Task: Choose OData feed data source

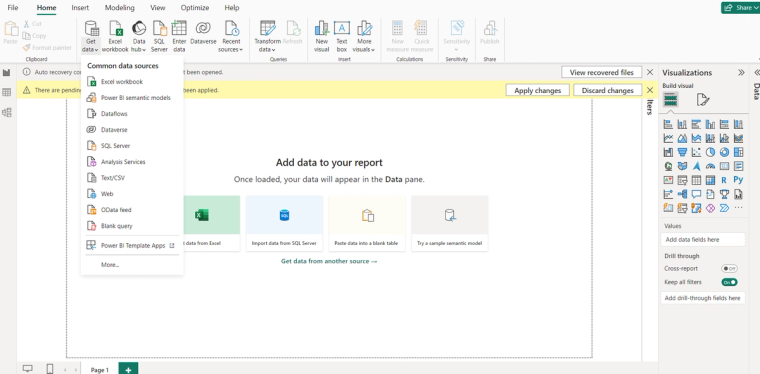Action: 132,210
